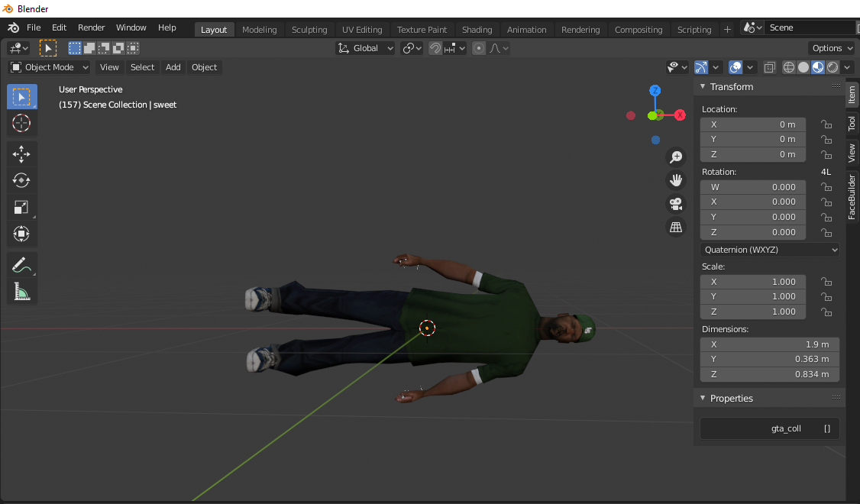The image size is (860, 504).
Task: Set selection mode to extend
Action: coord(89,48)
